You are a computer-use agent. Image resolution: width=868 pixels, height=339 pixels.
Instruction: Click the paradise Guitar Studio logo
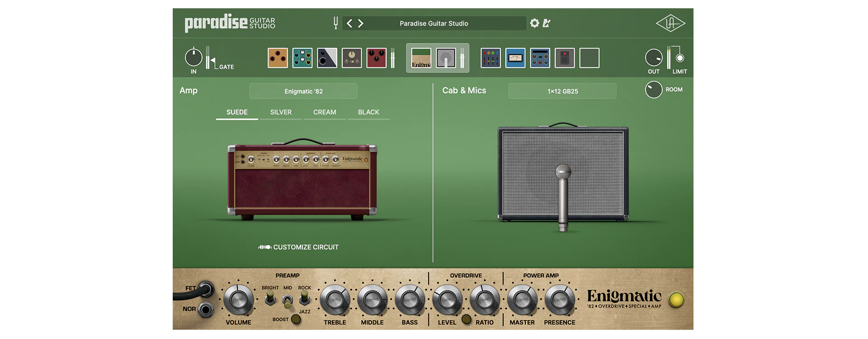pos(230,23)
